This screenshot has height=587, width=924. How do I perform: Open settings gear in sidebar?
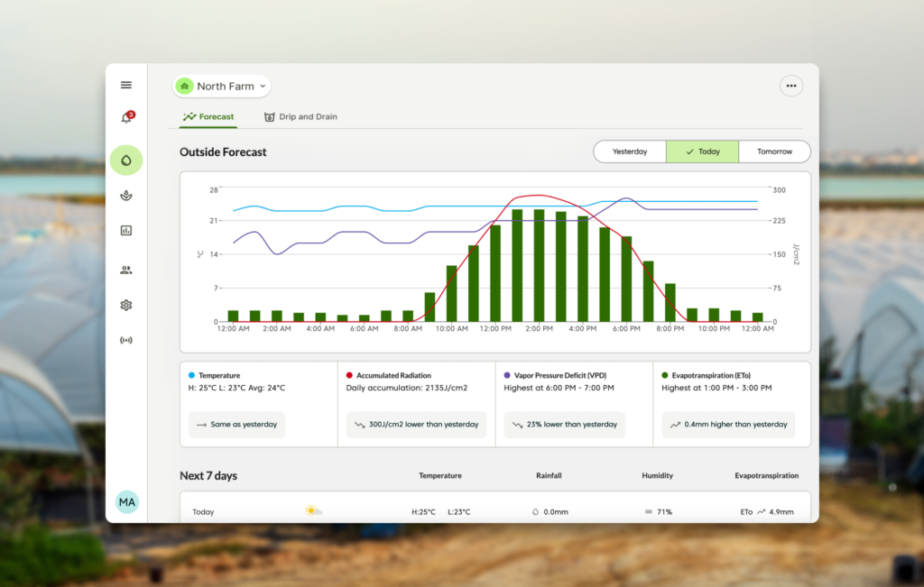[126, 306]
